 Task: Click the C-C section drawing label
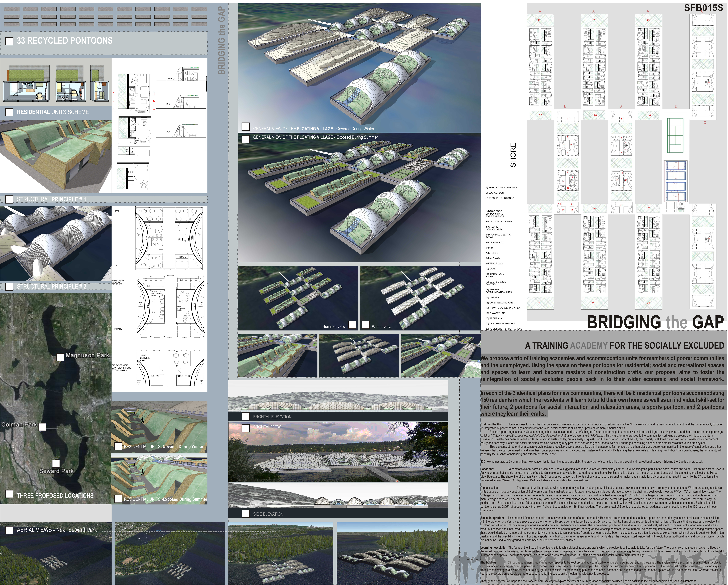pyautogui.click(x=169, y=132)
